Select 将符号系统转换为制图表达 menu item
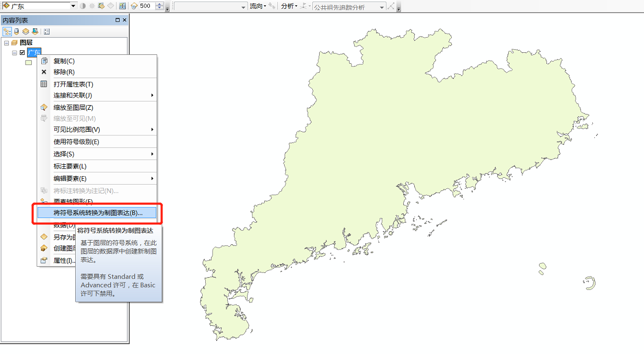The image size is (644, 354). 98,213
